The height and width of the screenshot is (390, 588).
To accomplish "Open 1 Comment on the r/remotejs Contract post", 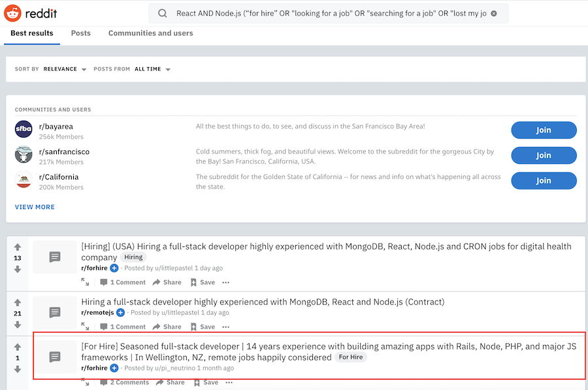I will click(123, 327).
